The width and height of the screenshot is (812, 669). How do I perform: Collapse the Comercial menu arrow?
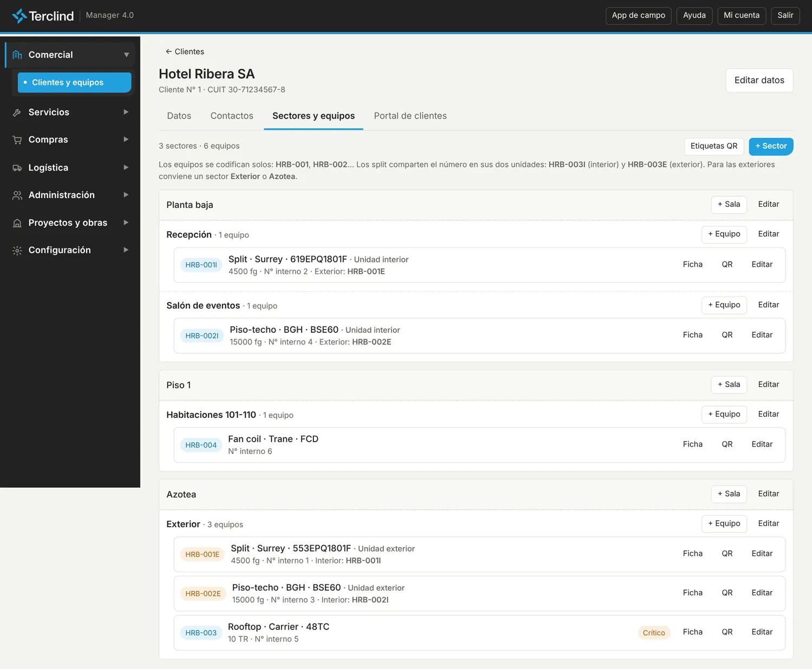click(x=126, y=55)
